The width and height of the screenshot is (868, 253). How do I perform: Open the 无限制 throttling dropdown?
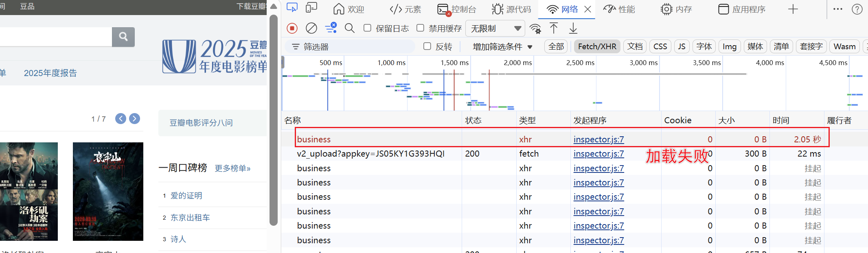[495, 28]
